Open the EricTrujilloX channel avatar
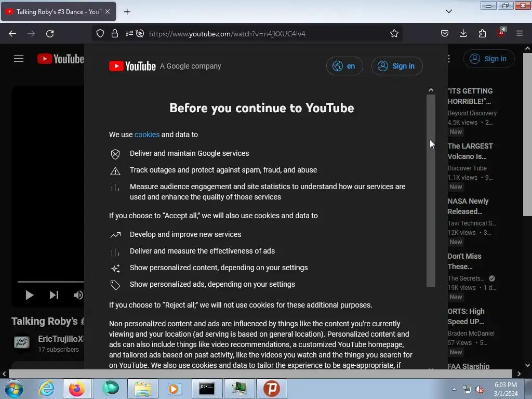Image resolution: width=532 pixels, height=399 pixels. pos(22,342)
